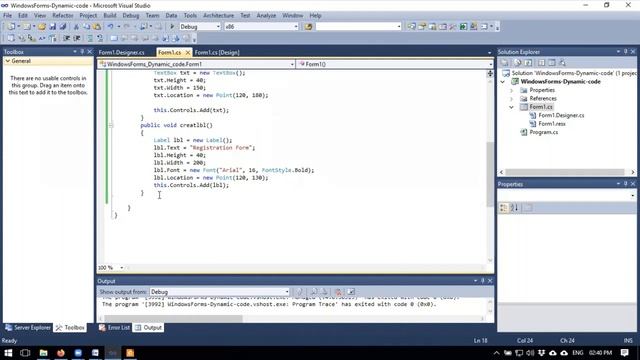Image resolution: width=640 pixels, height=360 pixels.
Task: Open the Windows notification center icon
Action: [x=624, y=353]
